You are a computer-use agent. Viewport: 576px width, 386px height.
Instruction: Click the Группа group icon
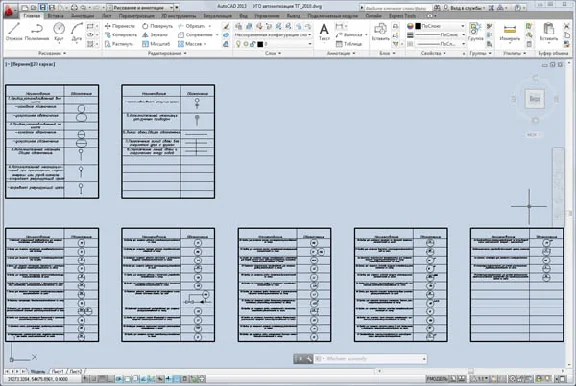(476, 31)
